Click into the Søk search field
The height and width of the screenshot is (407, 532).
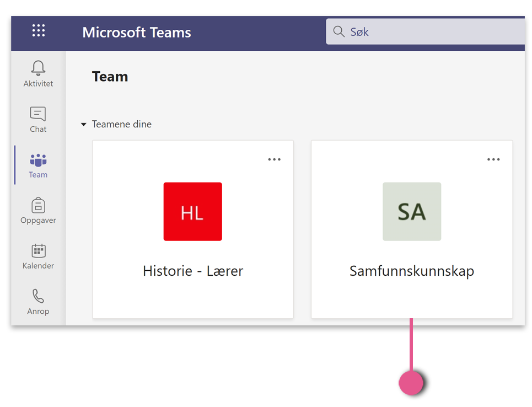[426, 31]
